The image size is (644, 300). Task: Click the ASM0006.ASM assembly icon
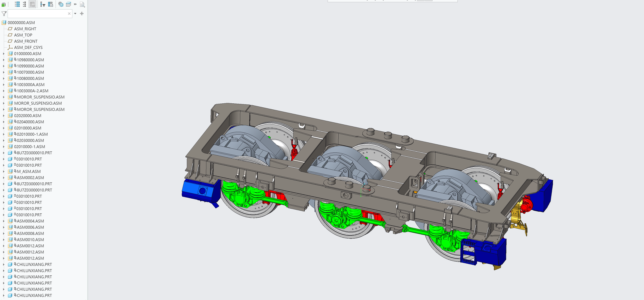pos(10,227)
